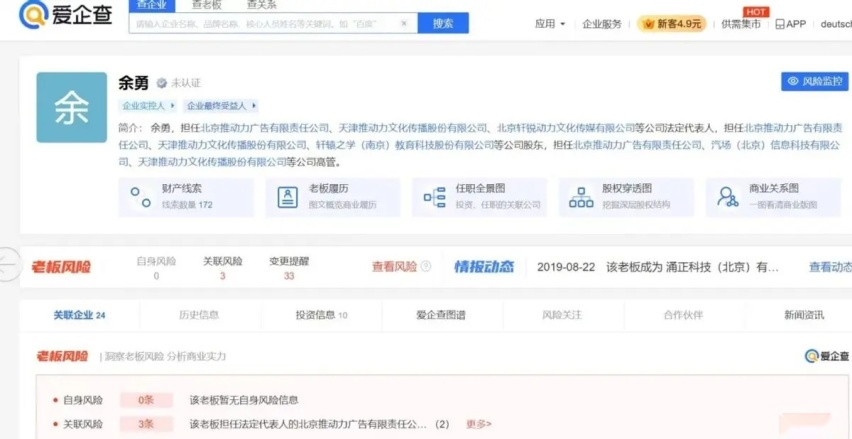Click 变更提醒 33 counter
The height and width of the screenshot is (439, 852).
[289, 268]
